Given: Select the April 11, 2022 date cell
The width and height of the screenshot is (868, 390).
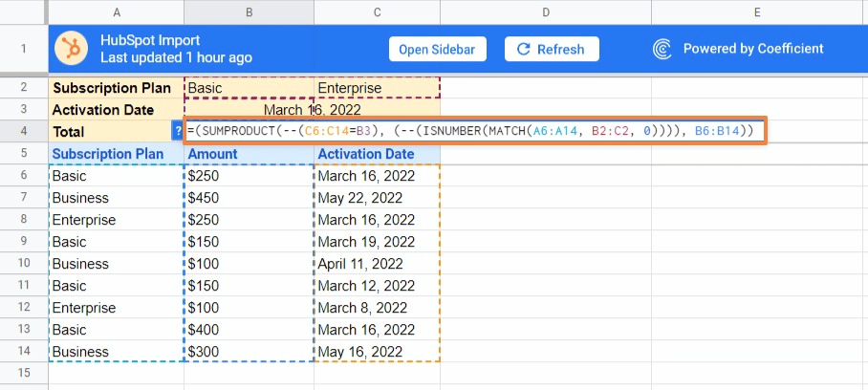Looking at the screenshot, I should 377,264.
